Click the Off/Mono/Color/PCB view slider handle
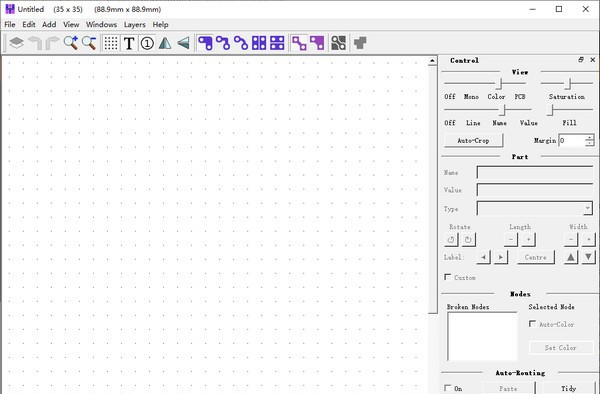Image resolution: width=600 pixels, height=394 pixels. pos(499,83)
